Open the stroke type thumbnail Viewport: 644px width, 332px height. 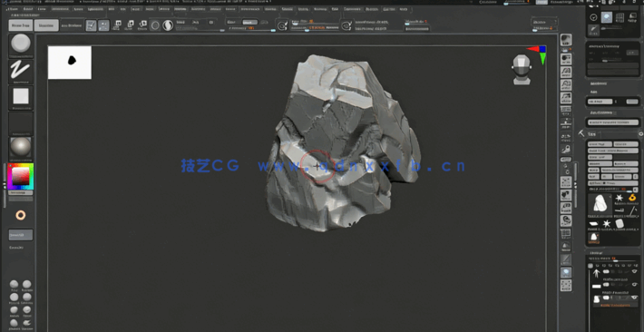pyautogui.click(x=21, y=70)
